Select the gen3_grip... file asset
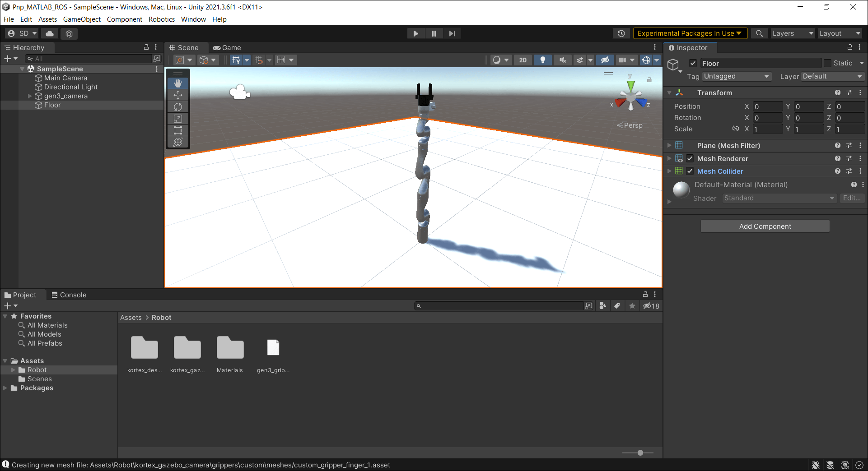 pyautogui.click(x=273, y=348)
